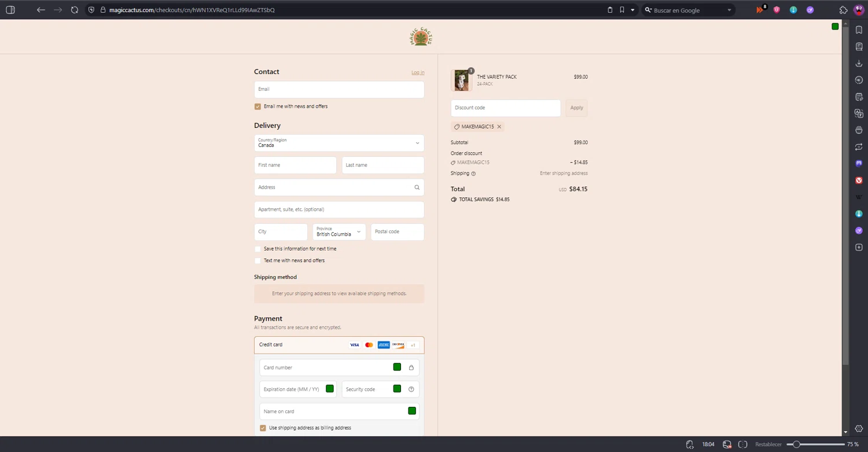The width and height of the screenshot is (868, 452).
Task: Click the Email input field
Action: pos(339,89)
